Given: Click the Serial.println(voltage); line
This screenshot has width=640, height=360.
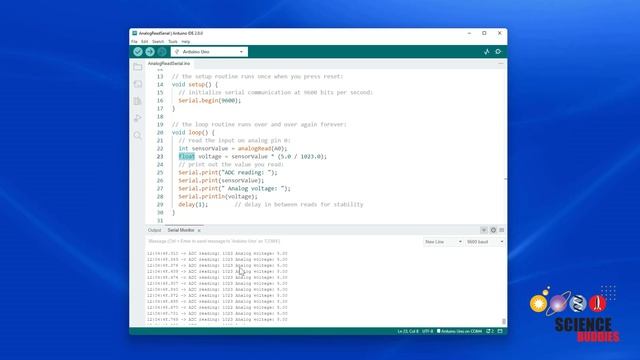Looking at the screenshot, I should [x=218, y=197].
